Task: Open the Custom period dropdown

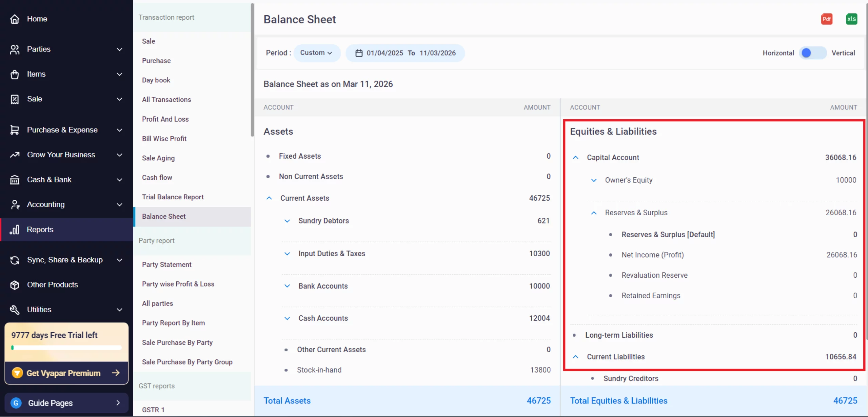Action: [316, 53]
